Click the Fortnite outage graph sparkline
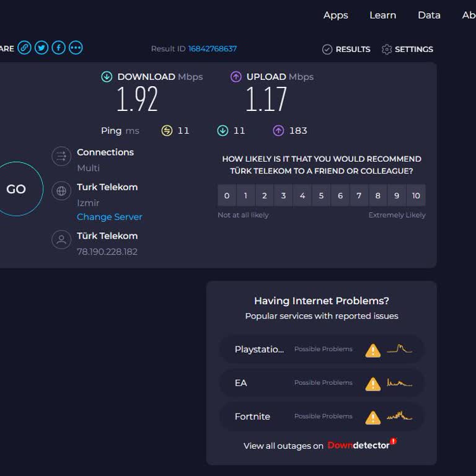The width and height of the screenshot is (476, 476). coord(399,416)
